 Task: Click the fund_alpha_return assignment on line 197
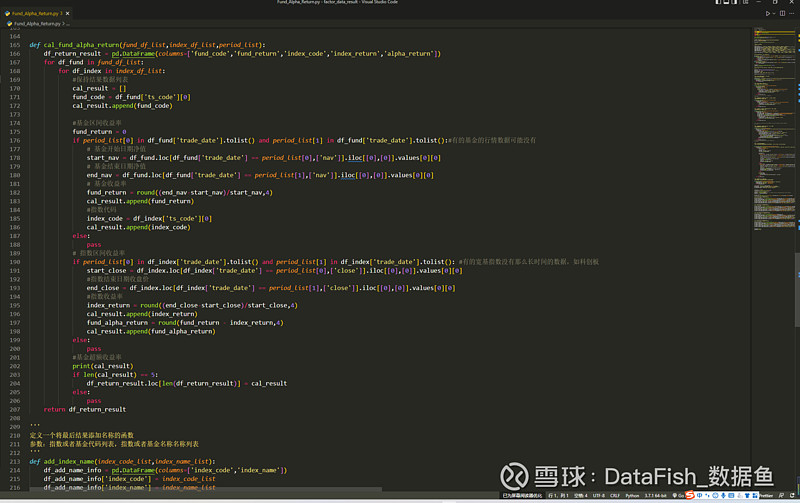click(185, 323)
